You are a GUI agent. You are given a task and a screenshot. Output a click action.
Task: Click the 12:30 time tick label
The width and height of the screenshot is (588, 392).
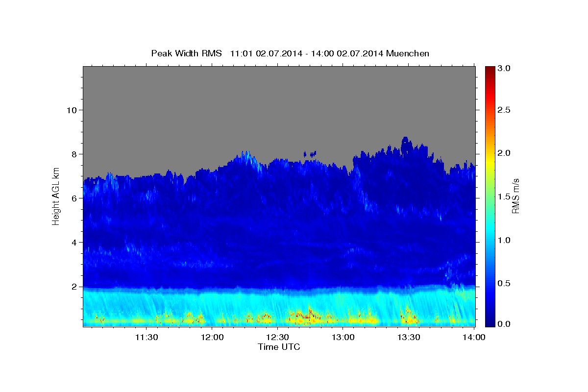(x=277, y=337)
